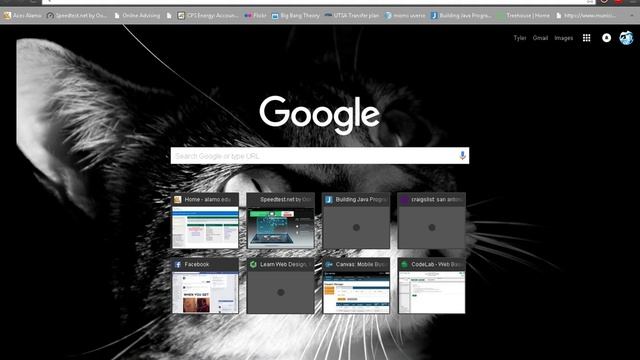The width and height of the screenshot is (640, 360).
Task: Open the Building Java Programs bookmark
Action: click(461, 16)
